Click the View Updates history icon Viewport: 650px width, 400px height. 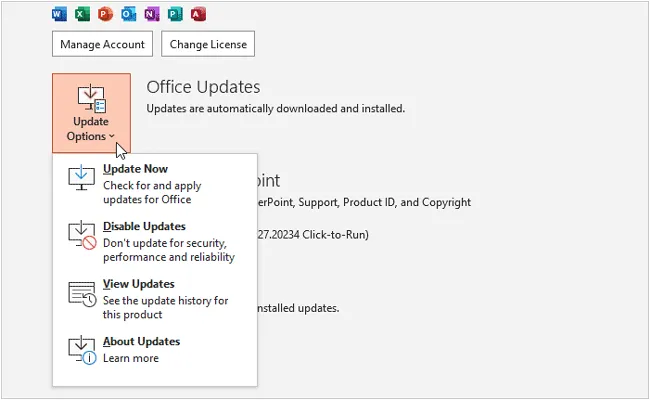click(81, 292)
